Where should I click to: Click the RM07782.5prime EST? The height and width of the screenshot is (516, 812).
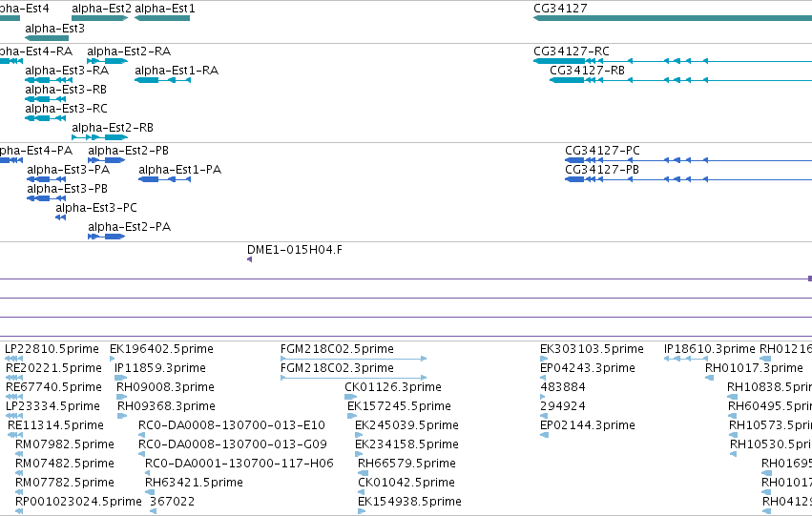pyautogui.click(x=19, y=493)
